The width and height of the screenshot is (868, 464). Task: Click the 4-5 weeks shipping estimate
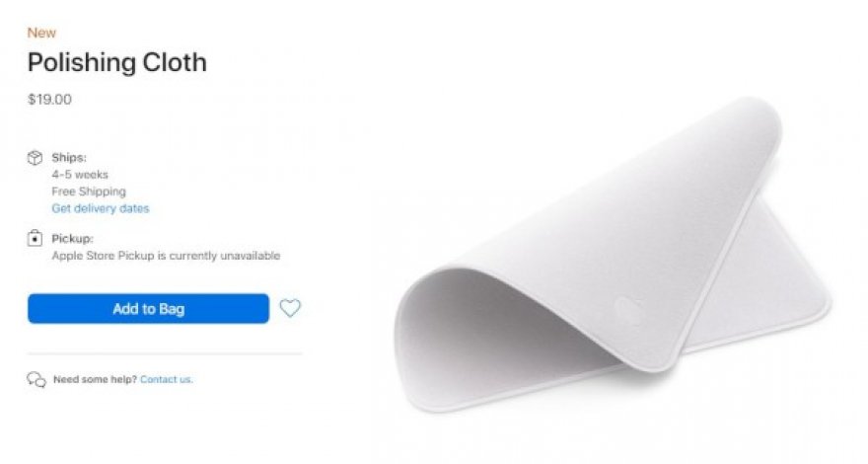tap(80, 175)
